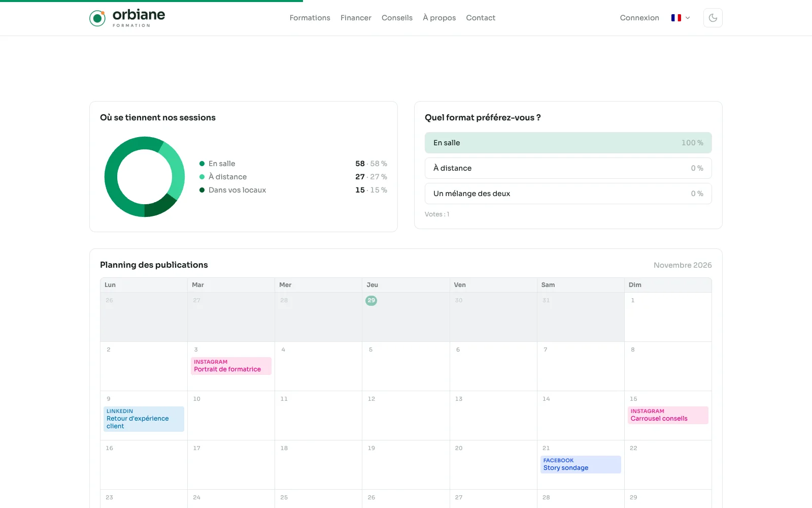Click the En salle legend dot
Viewport: 812px width, 508px height.
[x=202, y=164]
